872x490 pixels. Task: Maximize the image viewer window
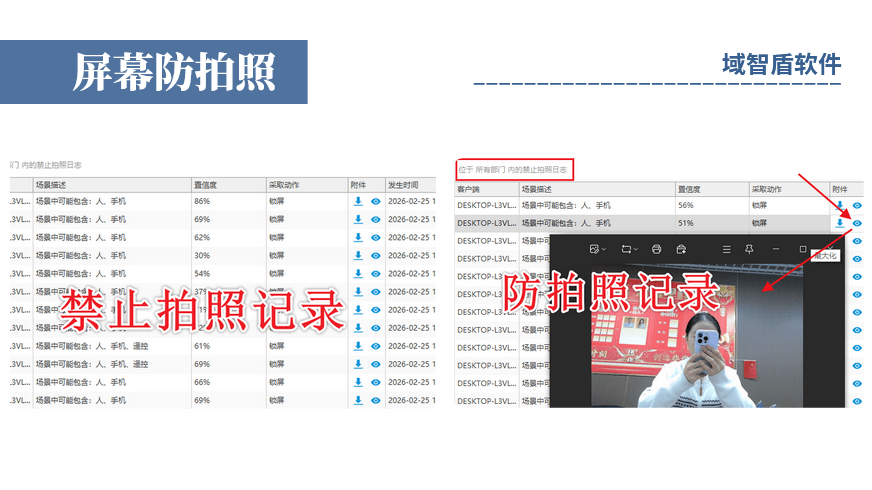[802, 249]
